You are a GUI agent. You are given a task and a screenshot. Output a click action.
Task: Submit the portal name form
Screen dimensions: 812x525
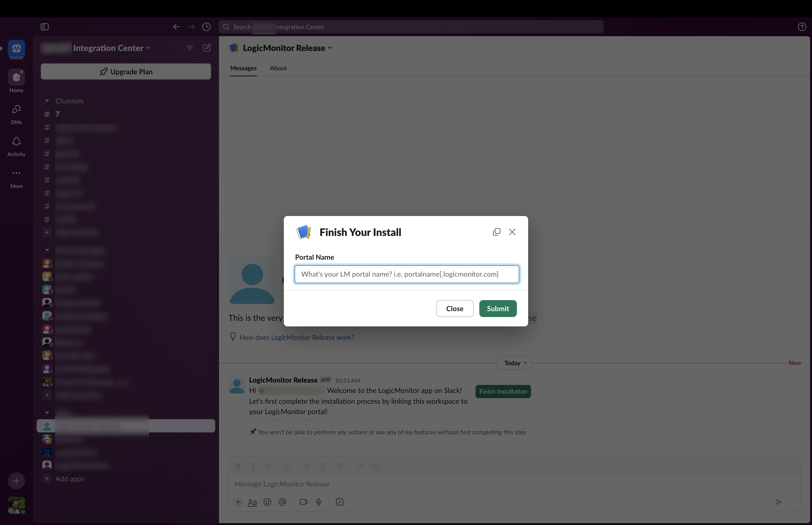(x=497, y=308)
